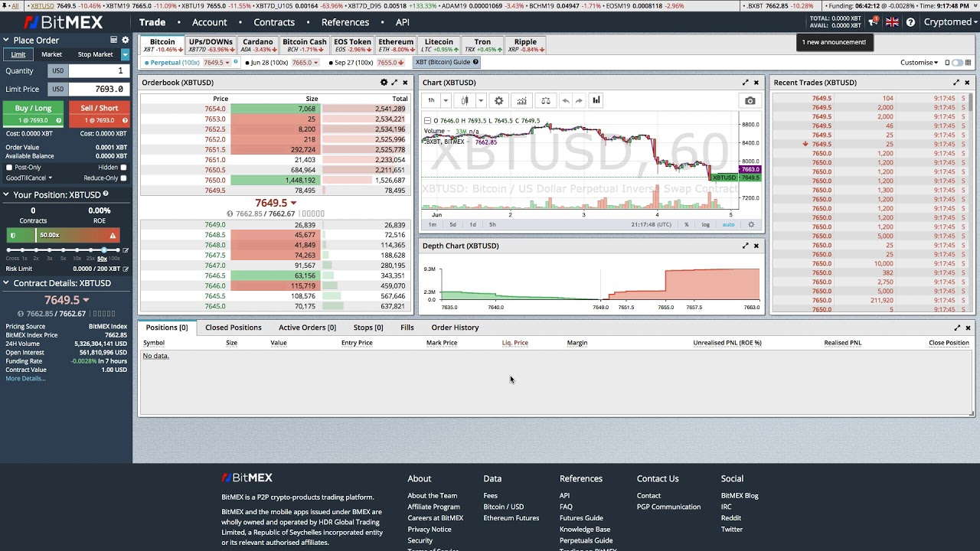This screenshot has height=551, width=980.
Task: Edit the Risk Limit value
Action: coord(126,269)
